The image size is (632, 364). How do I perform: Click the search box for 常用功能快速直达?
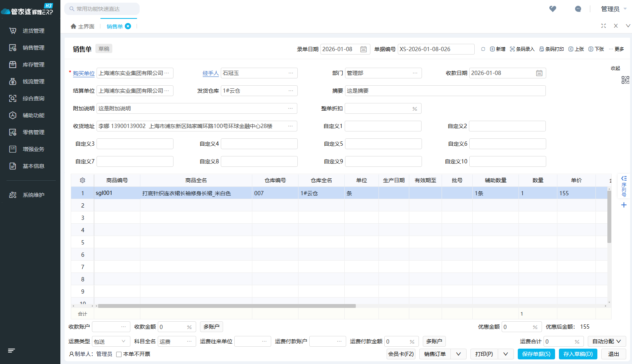[x=102, y=9]
